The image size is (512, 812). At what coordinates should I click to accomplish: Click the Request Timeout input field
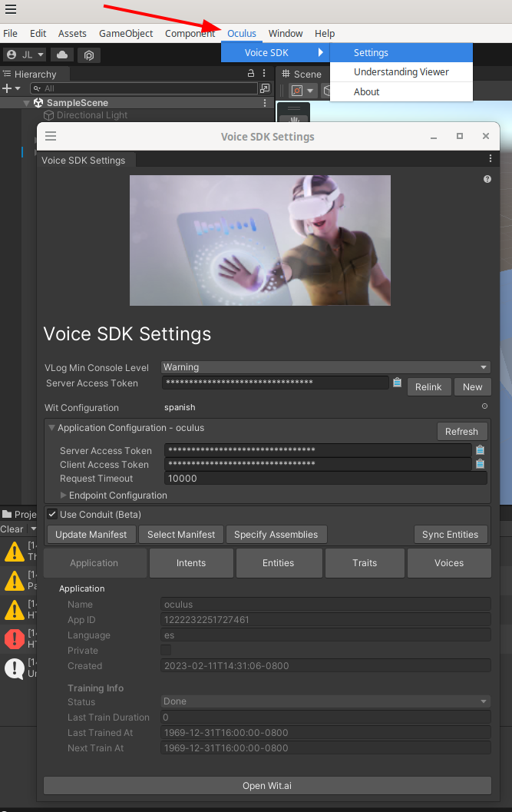click(325, 479)
